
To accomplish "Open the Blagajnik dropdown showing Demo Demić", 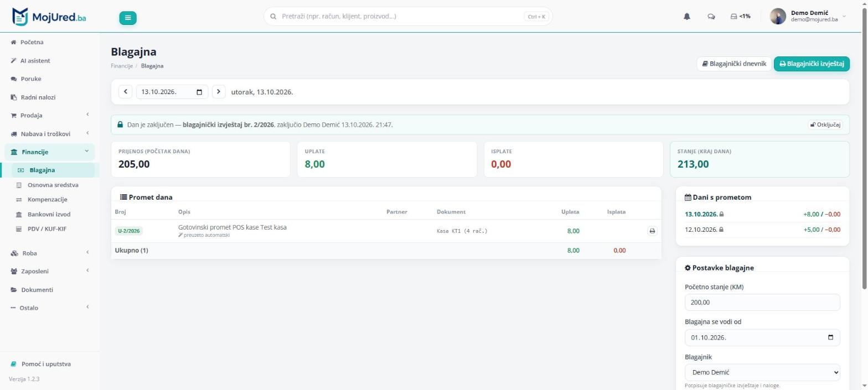I will pos(762,372).
